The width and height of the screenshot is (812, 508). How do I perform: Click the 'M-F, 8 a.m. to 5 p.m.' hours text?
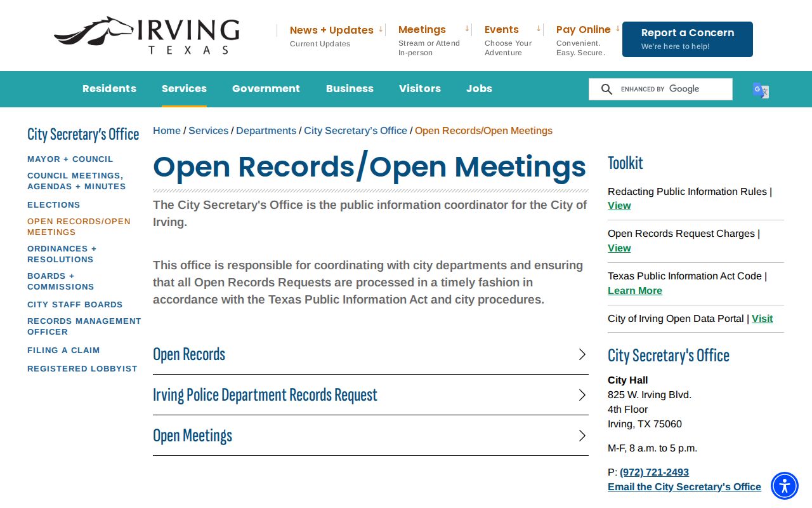click(x=652, y=448)
